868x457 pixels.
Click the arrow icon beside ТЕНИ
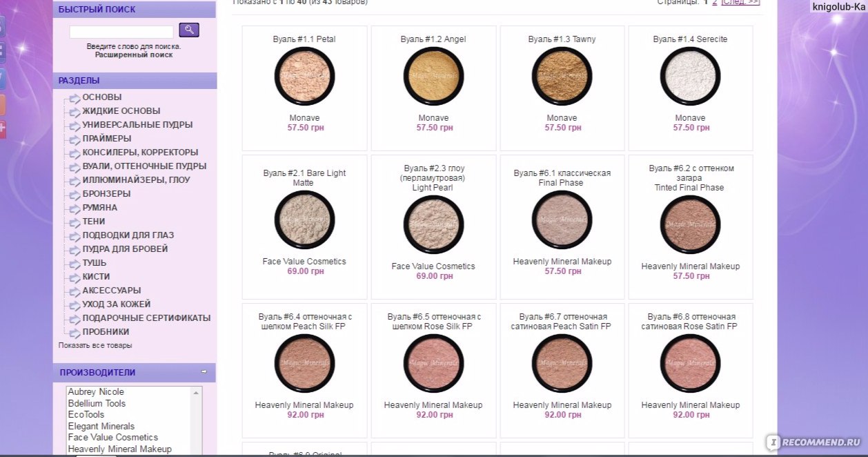point(75,222)
